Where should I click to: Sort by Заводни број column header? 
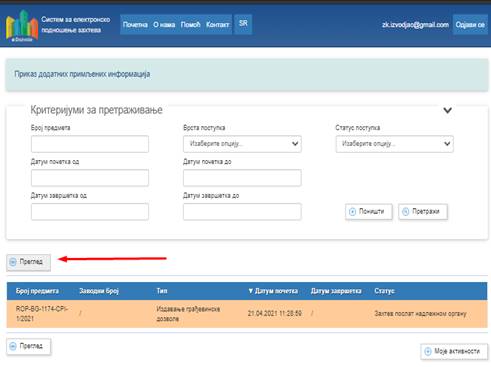point(99,291)
